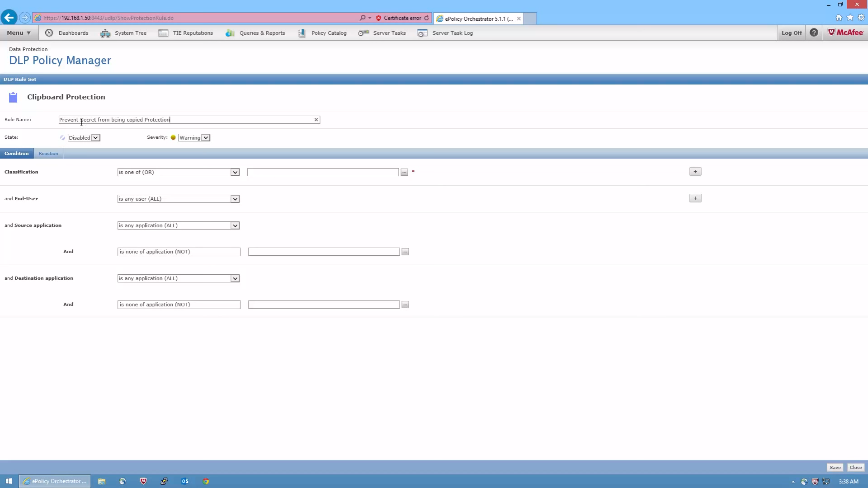Click the Save button
This screenshot has width=868, height=488.
pyautogui.click(x=835, y=468)
